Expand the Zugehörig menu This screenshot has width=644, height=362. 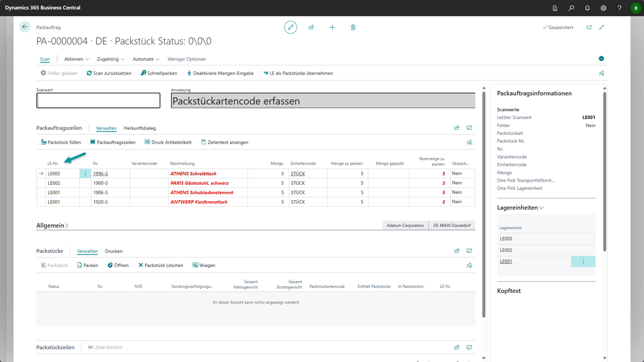coord(111,59)
